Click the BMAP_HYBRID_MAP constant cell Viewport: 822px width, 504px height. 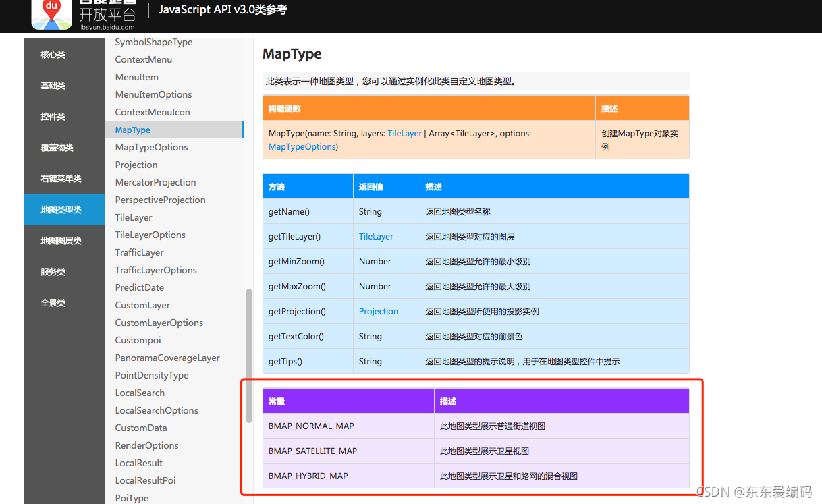point(349,476)
